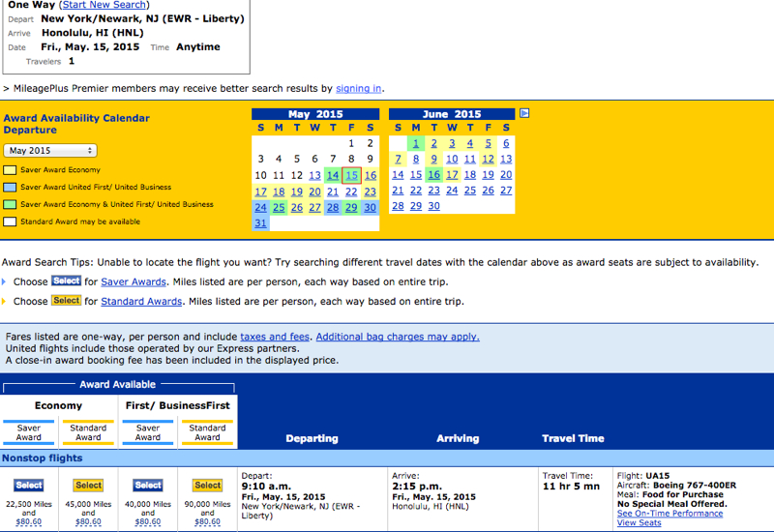Open the Saver Awards link
774x532 pixels.
[x=134, y=281]
